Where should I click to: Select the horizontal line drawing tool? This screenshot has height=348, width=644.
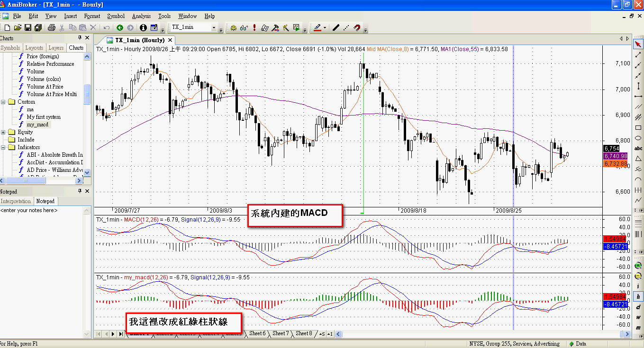638,97
